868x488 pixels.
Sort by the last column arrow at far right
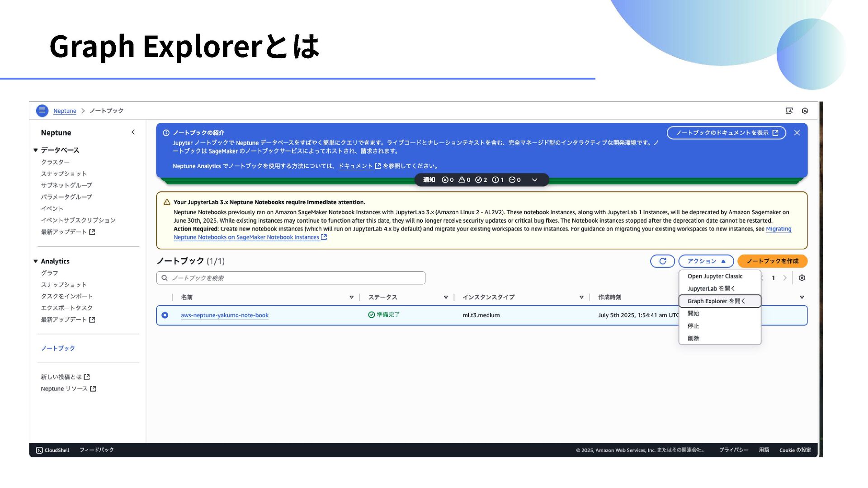[802, 297]
